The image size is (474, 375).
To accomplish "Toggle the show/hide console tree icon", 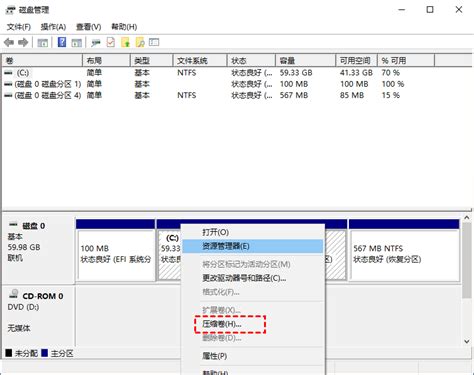I will 42,43.
